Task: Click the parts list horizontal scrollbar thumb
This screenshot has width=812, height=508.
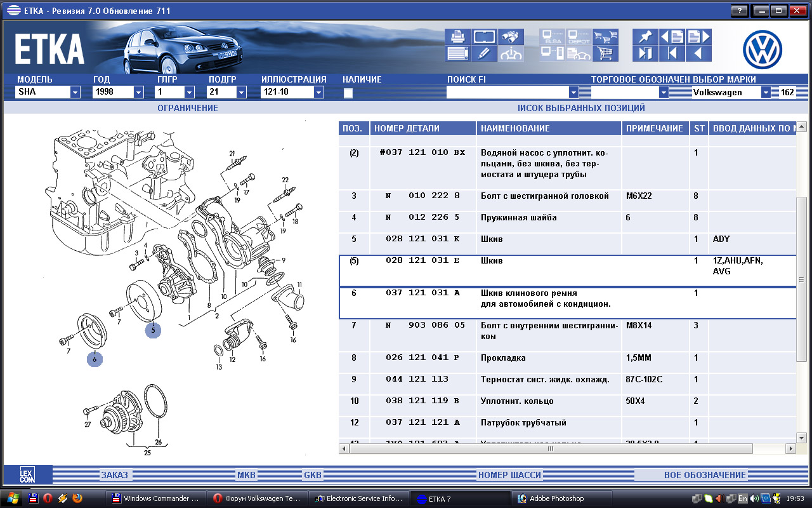Action: (x=550, y=448)
